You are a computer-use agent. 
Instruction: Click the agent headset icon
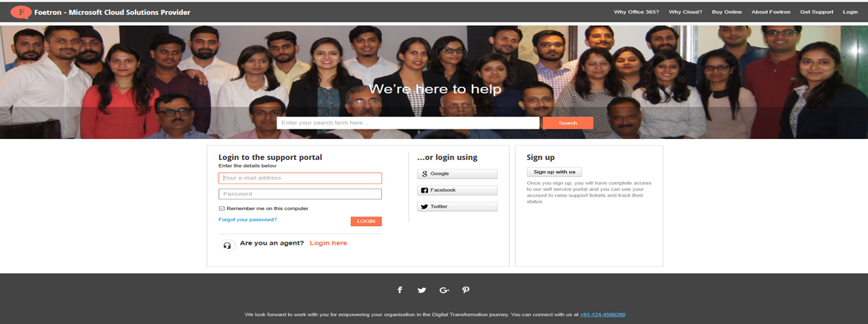[x=229, y=245]
